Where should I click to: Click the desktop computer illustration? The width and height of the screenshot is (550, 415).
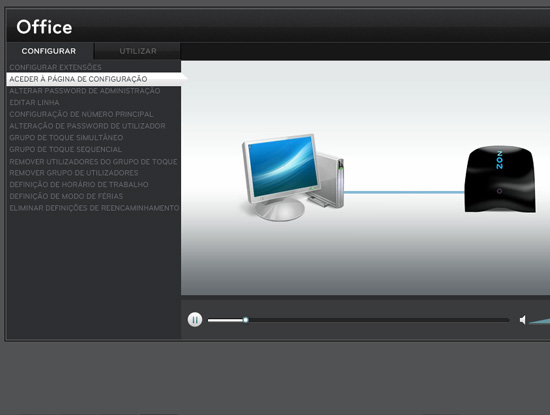(293, 177)
